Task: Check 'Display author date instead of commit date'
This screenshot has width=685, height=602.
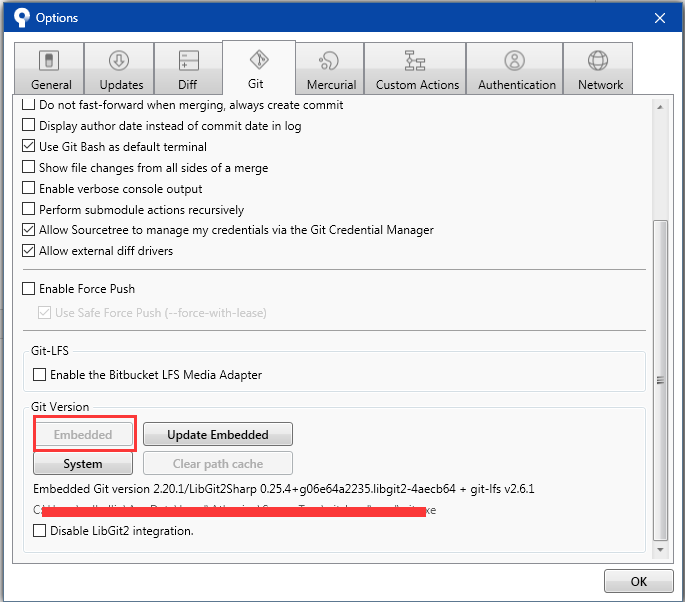Action: 28,125
